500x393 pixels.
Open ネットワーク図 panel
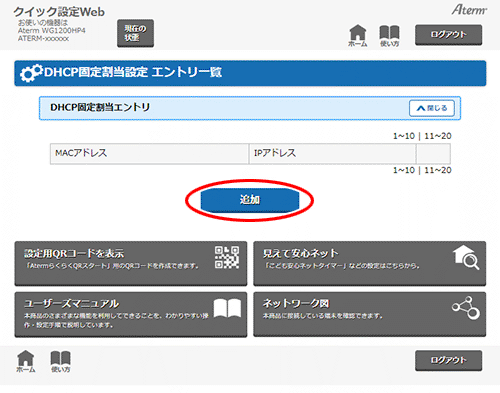[369, 314]
